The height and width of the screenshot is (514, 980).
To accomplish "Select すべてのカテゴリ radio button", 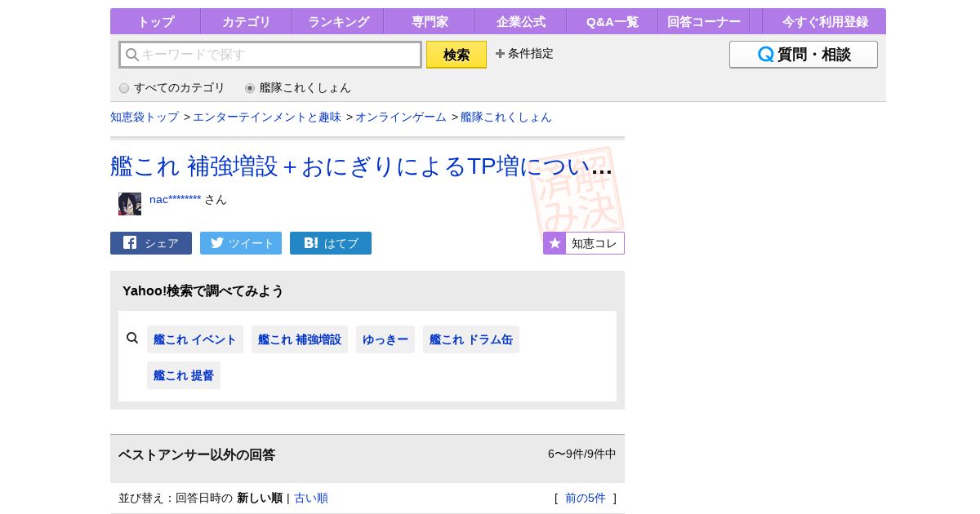I will 124,88.
